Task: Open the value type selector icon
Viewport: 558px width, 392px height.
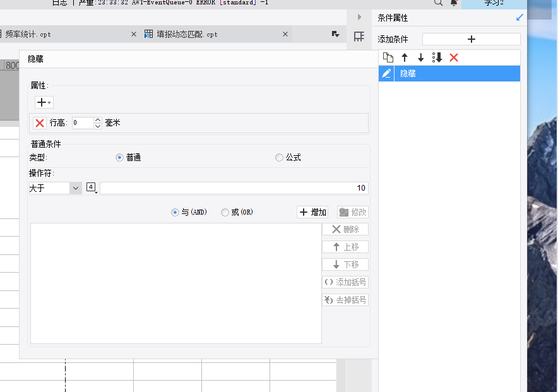Action: click(92, 187)
